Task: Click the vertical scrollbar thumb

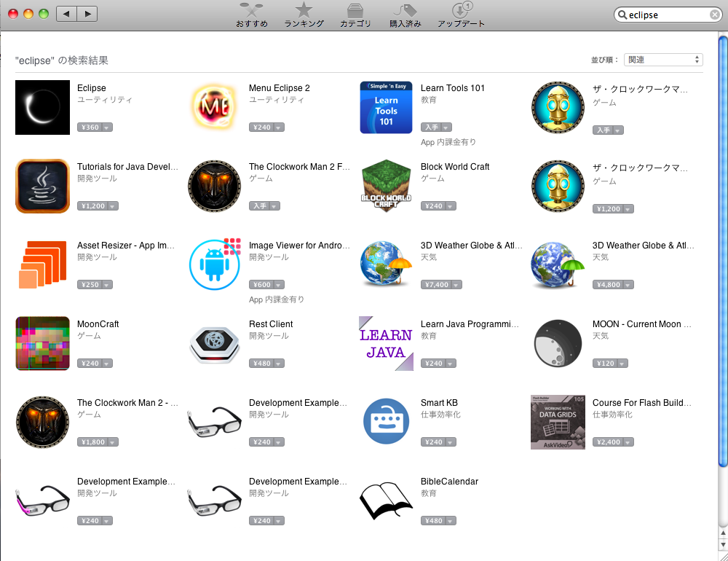Action: click(723, 251)
